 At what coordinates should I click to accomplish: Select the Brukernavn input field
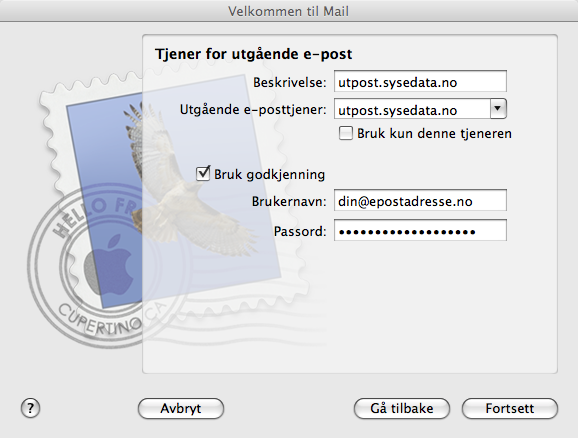pyautogui.click(x=420, y=200)
